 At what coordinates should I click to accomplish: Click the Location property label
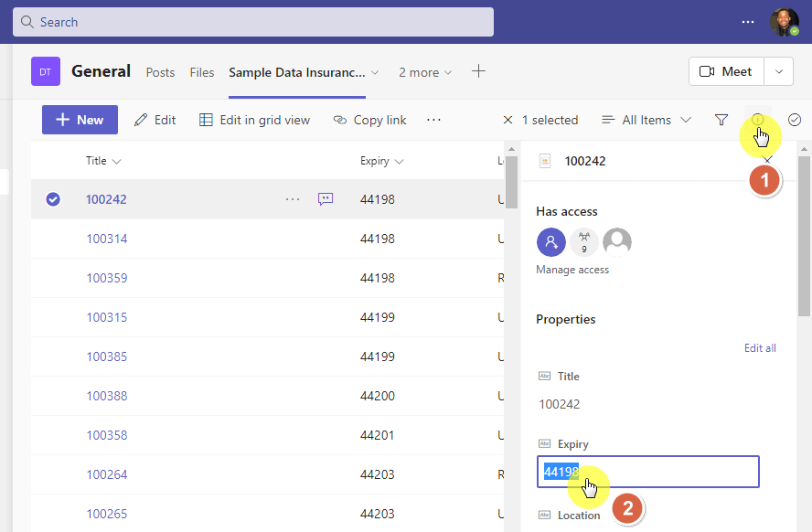(579, 516)
